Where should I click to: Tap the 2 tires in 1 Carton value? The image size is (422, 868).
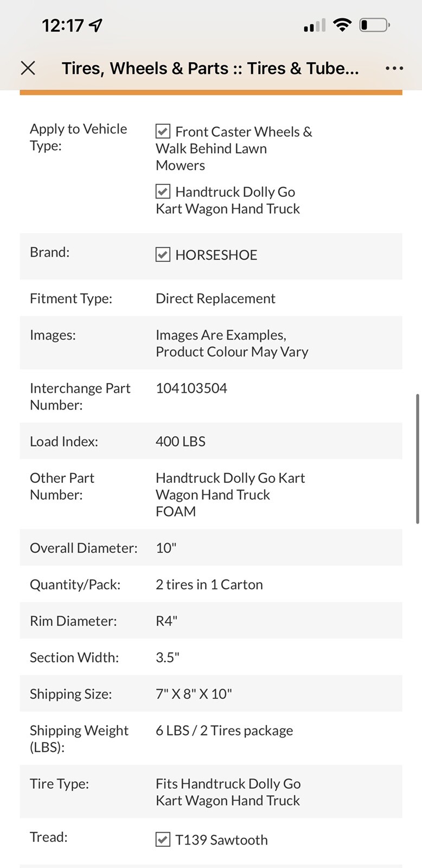click(x=209, y=584)
